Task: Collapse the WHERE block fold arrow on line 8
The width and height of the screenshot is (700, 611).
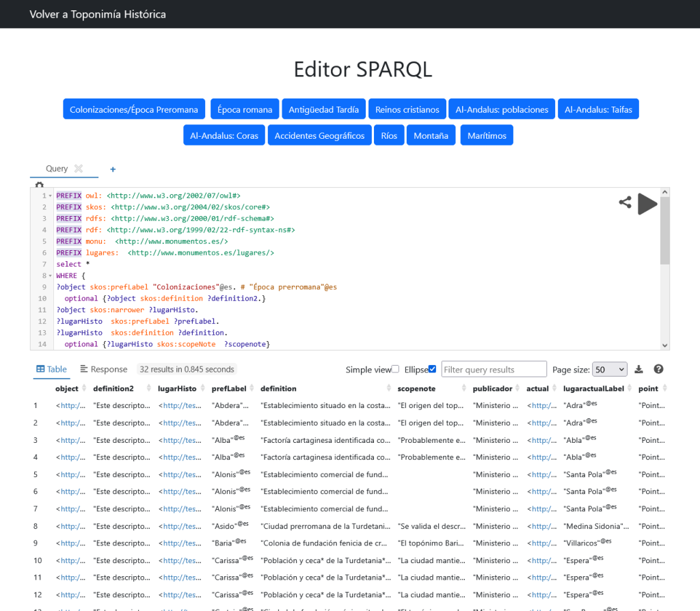Action: pos(51,276)
